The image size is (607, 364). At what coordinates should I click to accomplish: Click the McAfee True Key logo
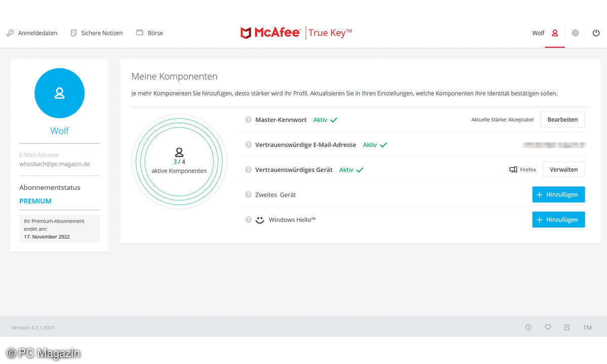[x=296, y=33]
